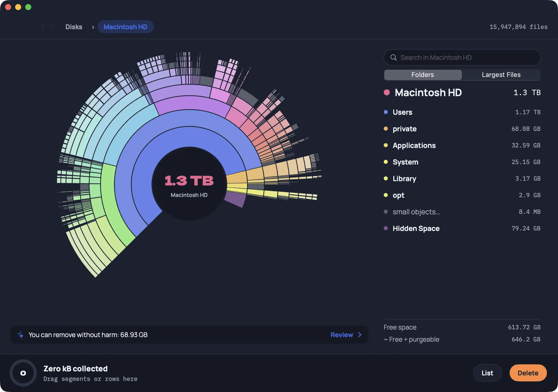The height and width of the screenshot is (392, 558).
Task: Open the Applications folder row
Action: coord(462,145)
